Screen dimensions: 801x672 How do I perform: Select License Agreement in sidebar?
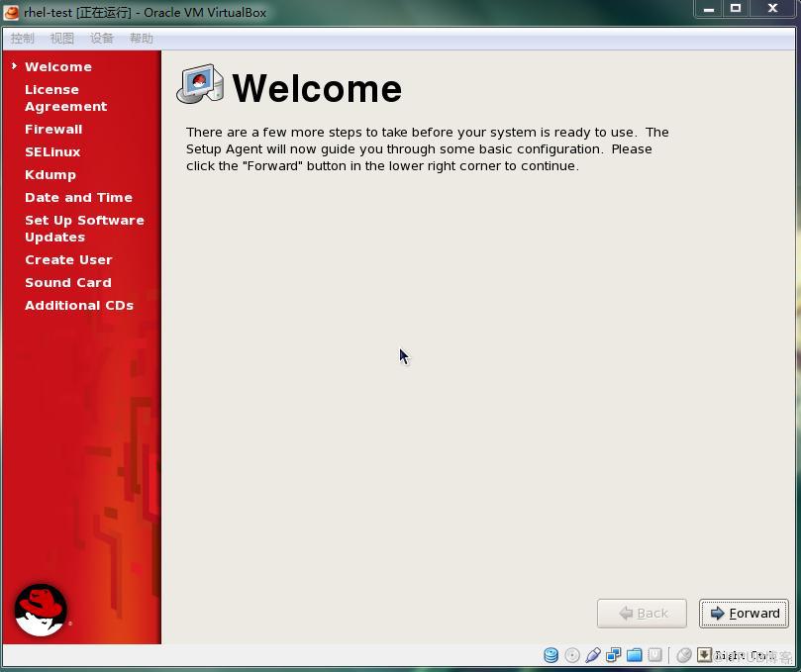tap(66, 98)
